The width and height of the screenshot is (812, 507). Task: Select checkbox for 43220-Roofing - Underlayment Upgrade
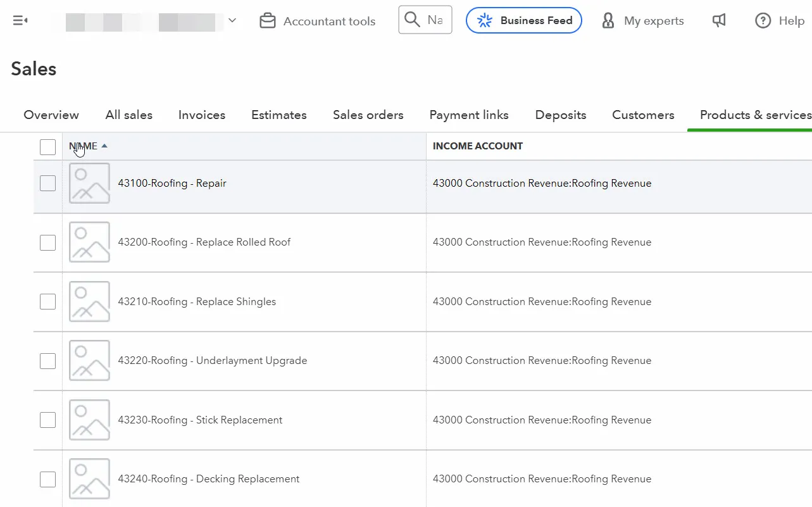tap(47, 361)
